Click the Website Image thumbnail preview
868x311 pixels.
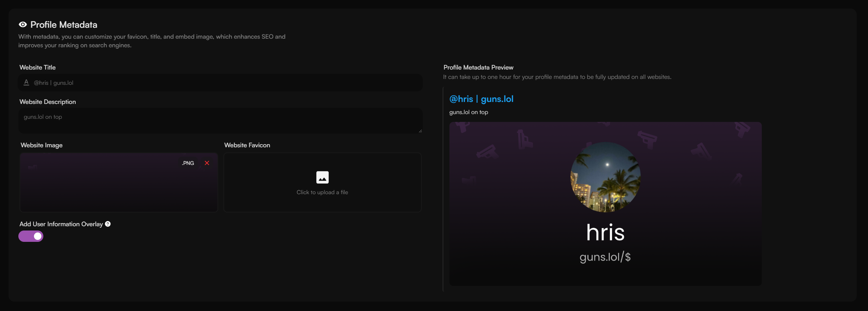[x=119, y=182]
